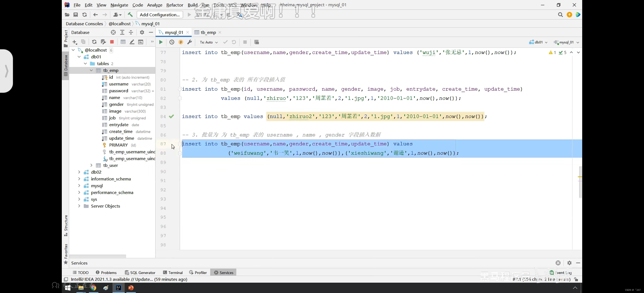Collapse the db01 schema node
The height and width of the screenshot is (293, 644).
click(x=79, y=57)
